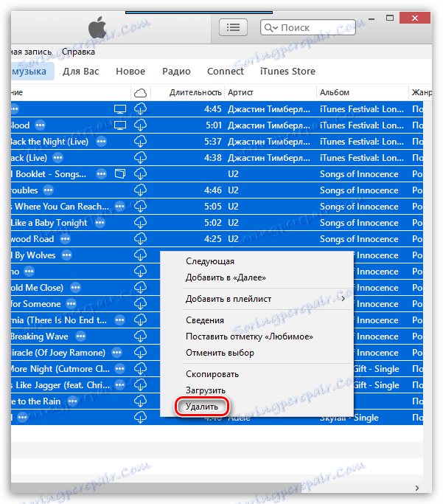This screenshot has width=443, height=504.
Task: Switch to the Новое tab
Action: [130, 72]
